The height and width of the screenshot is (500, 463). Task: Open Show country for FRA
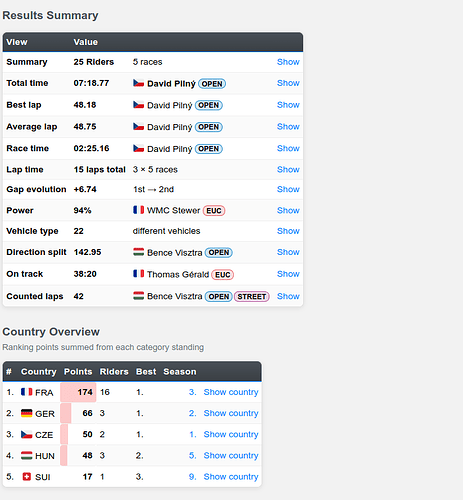click(231, 392)
